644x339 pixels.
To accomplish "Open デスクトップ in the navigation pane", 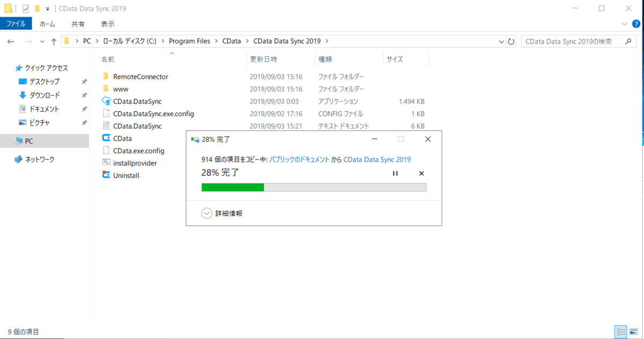I will pos(44,82).
